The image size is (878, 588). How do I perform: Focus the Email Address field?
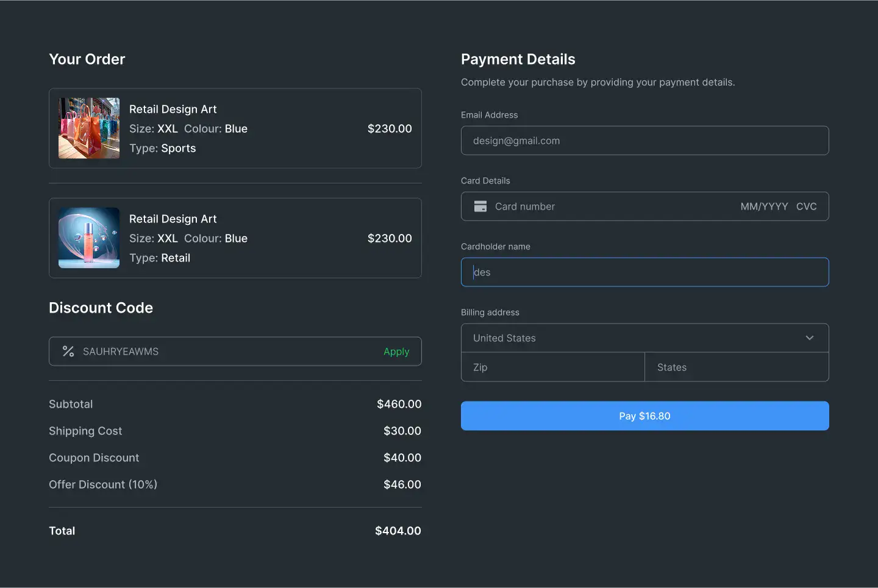[x=644, y=141]
